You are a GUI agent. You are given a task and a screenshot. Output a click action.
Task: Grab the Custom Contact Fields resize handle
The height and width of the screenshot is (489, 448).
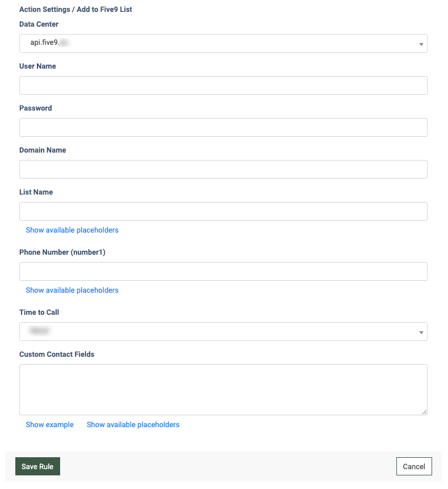point(424,412)
